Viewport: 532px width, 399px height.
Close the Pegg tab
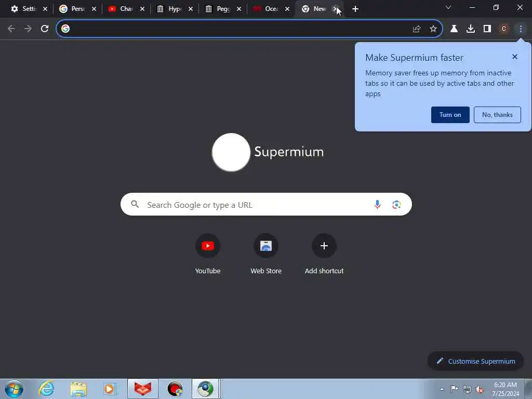[x=239, y=9]
